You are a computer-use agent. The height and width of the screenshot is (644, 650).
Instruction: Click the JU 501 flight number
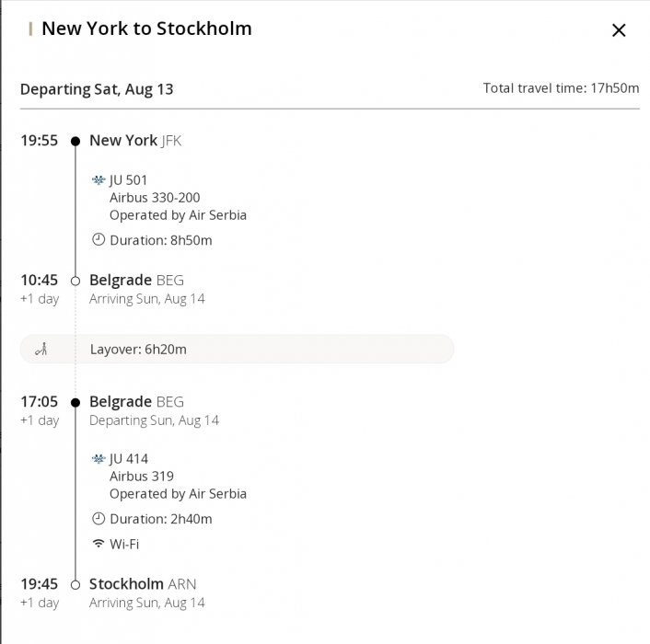click(x=128, y=180)
